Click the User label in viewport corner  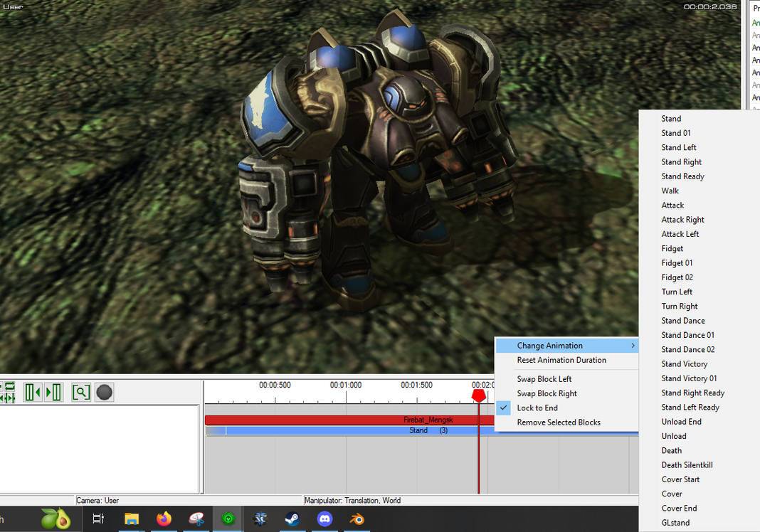pos(13,7)
